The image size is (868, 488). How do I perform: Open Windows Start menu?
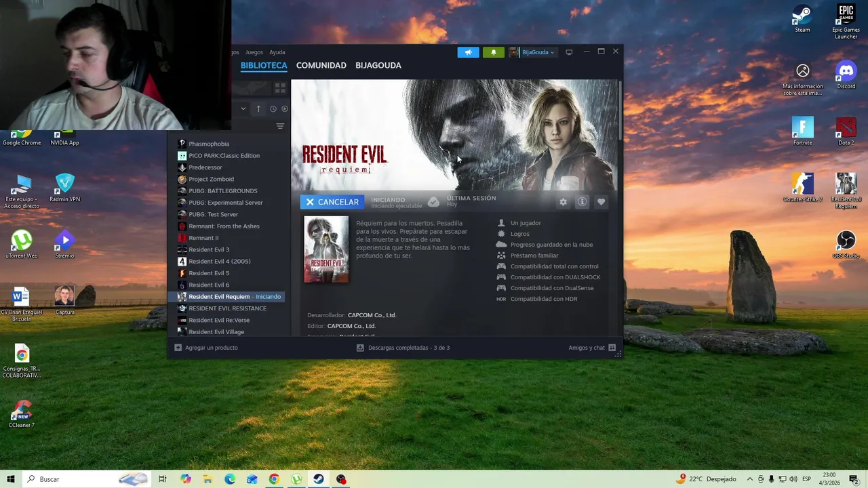point(11,479)
